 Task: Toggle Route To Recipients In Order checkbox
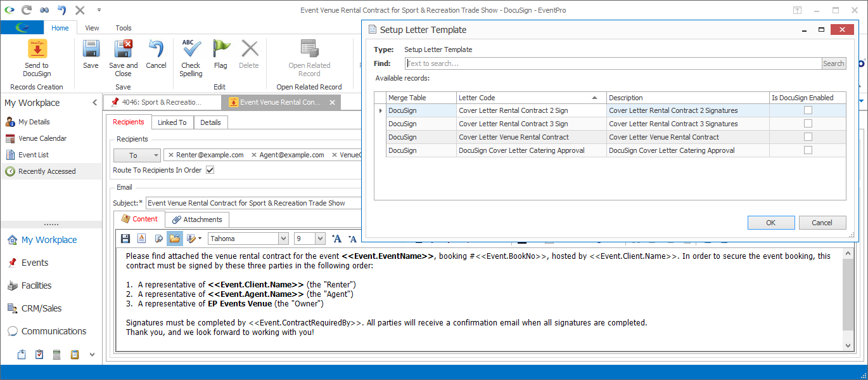point(210,170)
